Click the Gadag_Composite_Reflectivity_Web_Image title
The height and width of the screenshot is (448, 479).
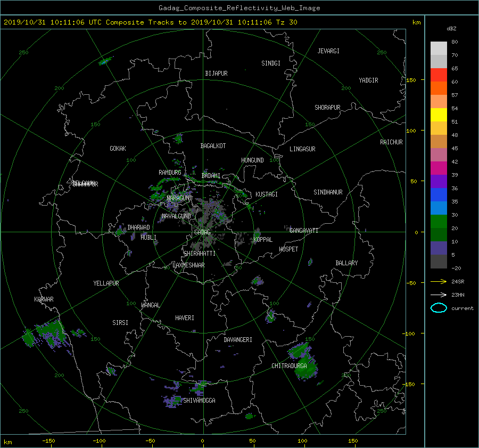[239, 8]
